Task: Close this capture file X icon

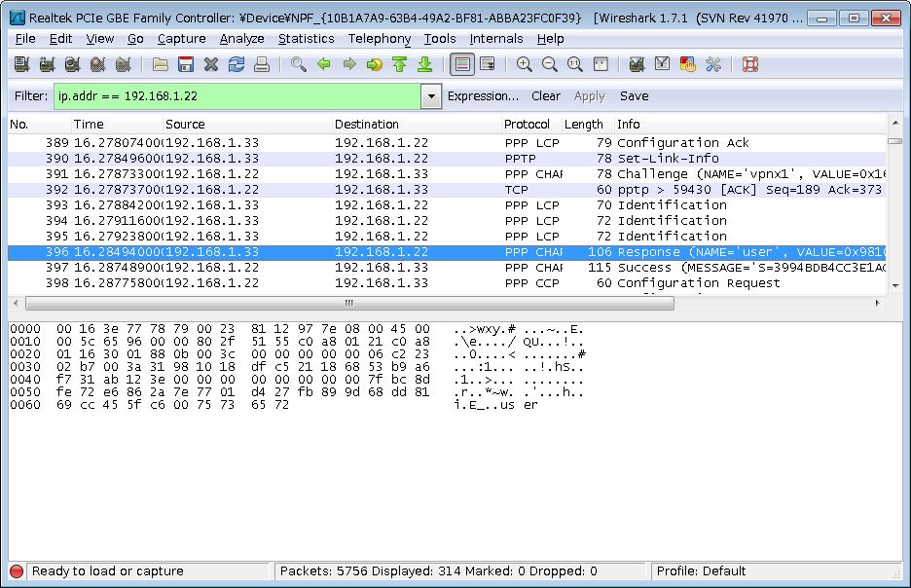Action: pos(211,64)
